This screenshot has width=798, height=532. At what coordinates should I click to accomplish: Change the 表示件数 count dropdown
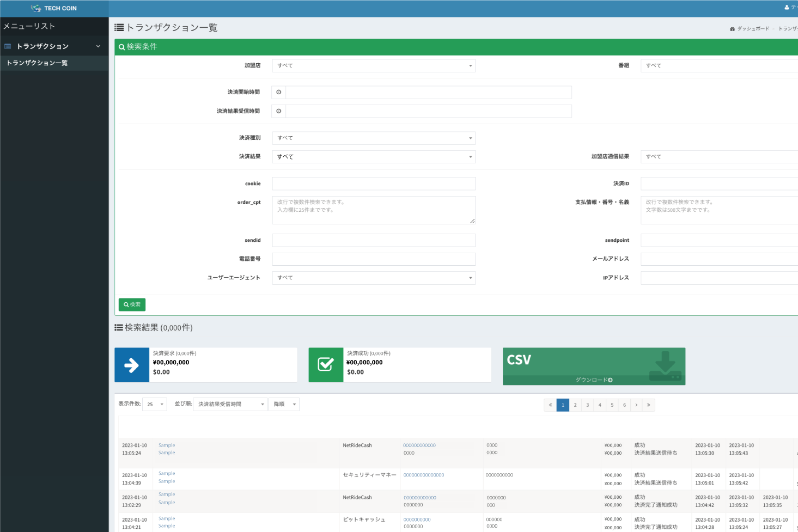pyautogui.click(x=155, y=405)
